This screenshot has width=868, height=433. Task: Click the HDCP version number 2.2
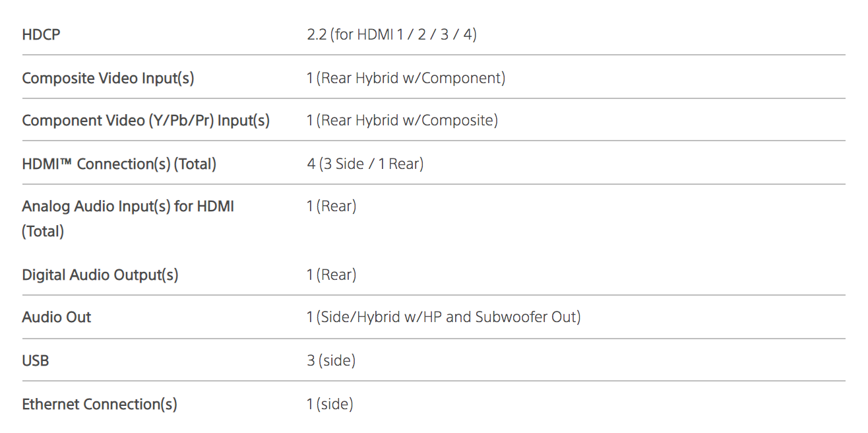(317, 34)
